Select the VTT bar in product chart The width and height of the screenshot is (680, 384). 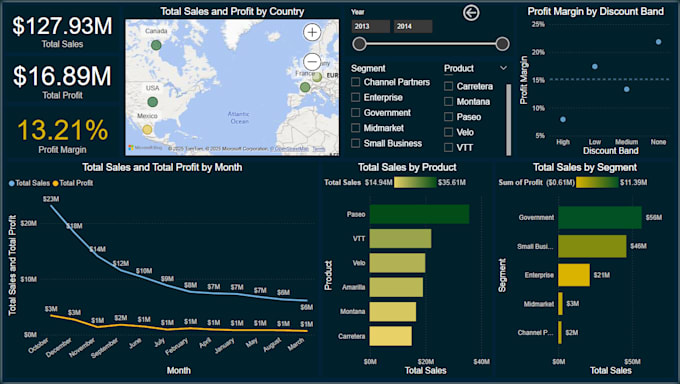tap(400, 239)
